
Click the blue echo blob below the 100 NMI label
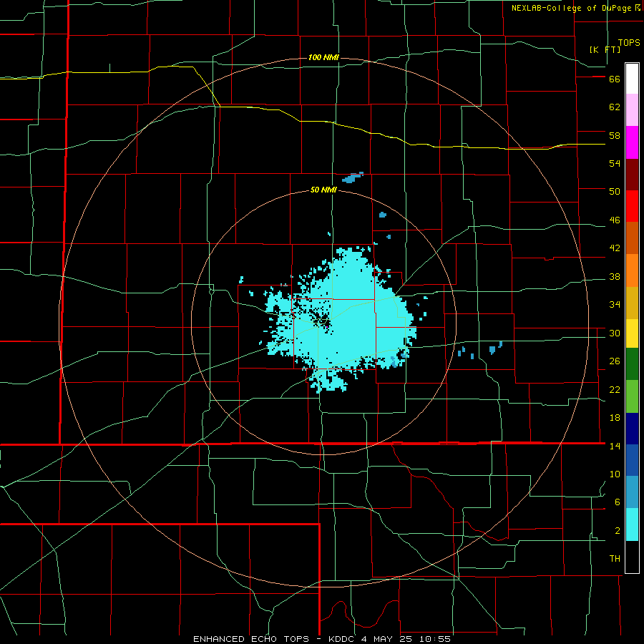click(352, 177)
